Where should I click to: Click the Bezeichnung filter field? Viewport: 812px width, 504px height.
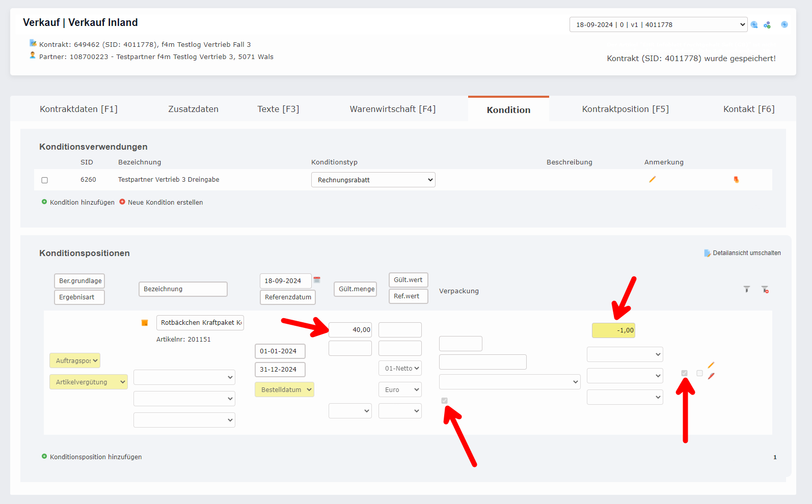point(183,289)
